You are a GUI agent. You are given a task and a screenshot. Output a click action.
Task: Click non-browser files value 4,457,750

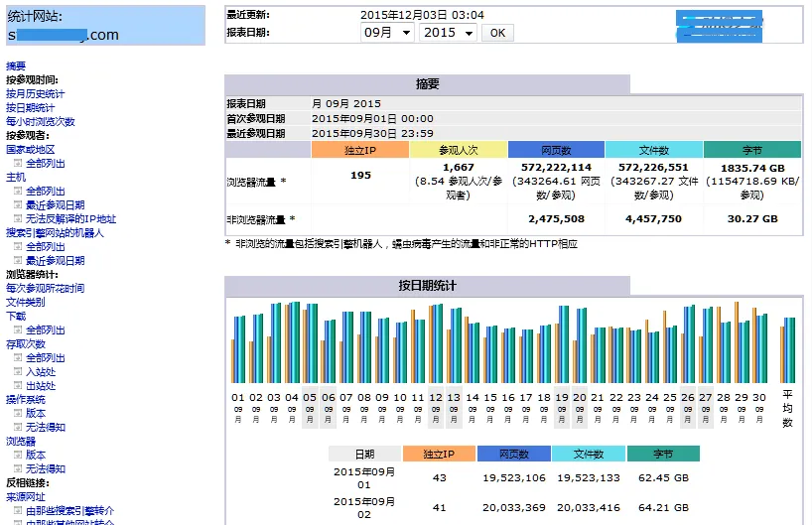click(x=653, y=219)
